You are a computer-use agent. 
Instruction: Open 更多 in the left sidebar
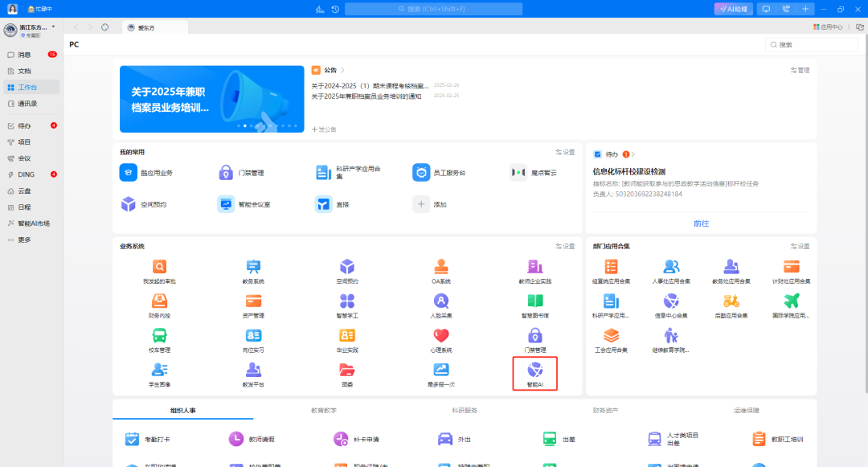[24, 240]
